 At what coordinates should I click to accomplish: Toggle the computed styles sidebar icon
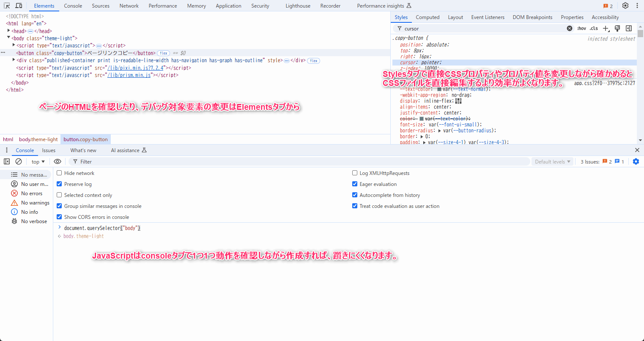pyautogui.click(x=629, y=28)
